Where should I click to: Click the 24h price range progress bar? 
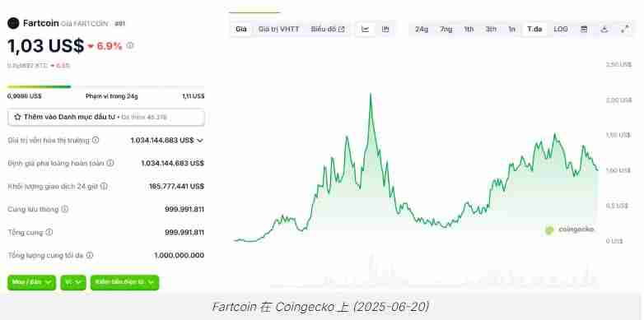pyautogui.click(x=106, y=86)
